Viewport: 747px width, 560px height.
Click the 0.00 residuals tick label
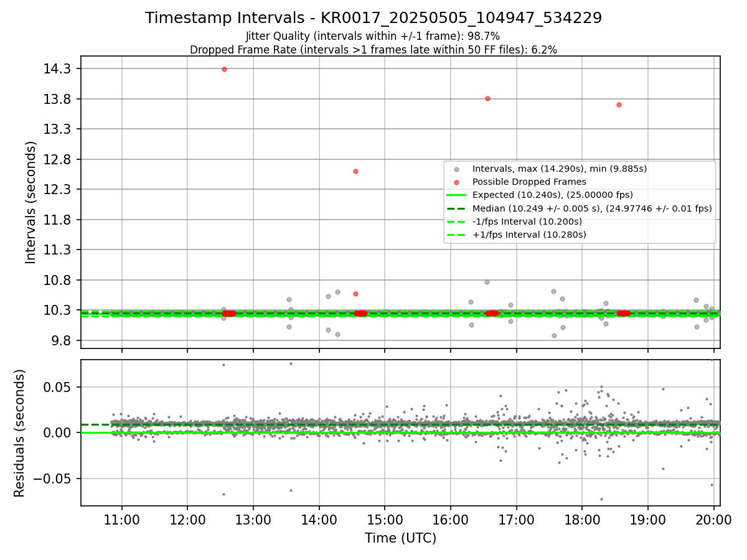(x=57, y=432)
